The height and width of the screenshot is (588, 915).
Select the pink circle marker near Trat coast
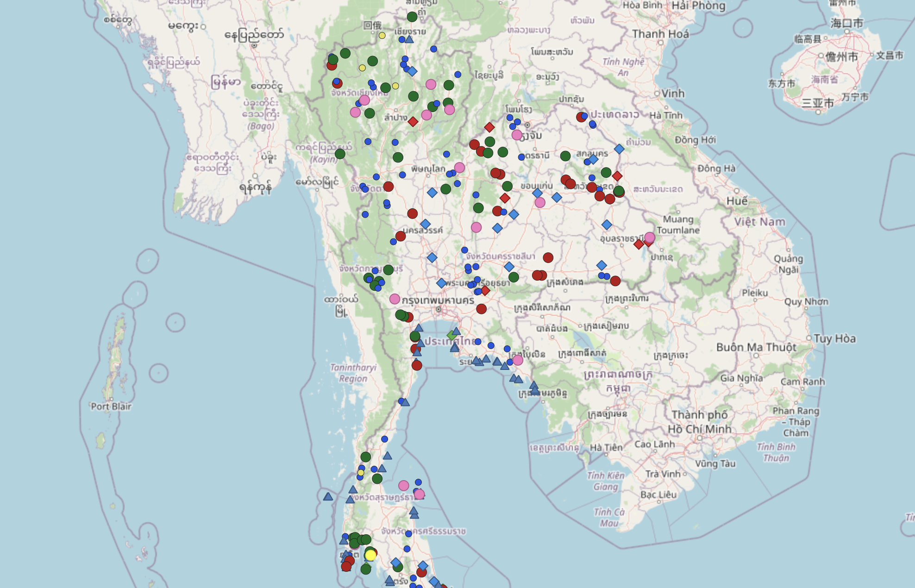pos(518,360)
